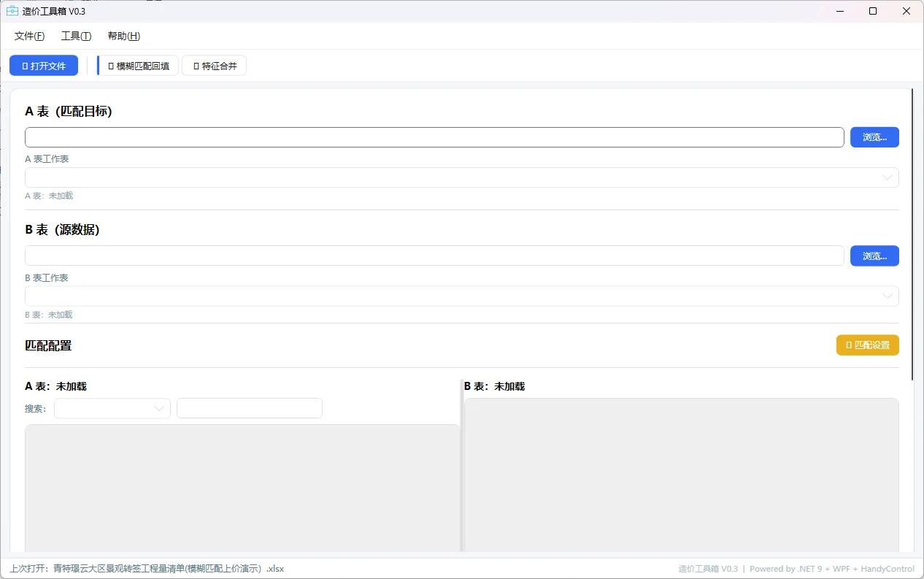This screenshot has height=579, width=924.
Task: Open 匹配设置 yellow button
Action: pos(868,345)
